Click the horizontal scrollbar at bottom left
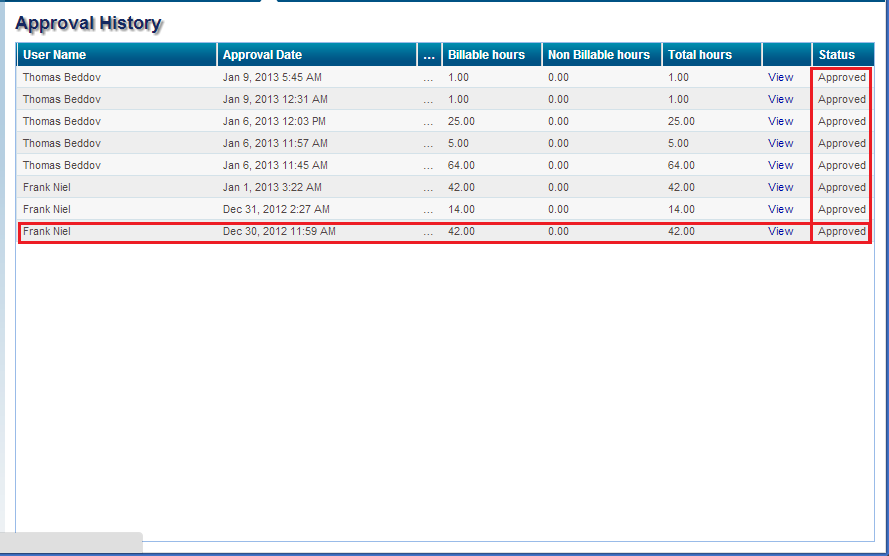This screenshot has width=889, height=556. pyautogui.click(x=72, y=543)
